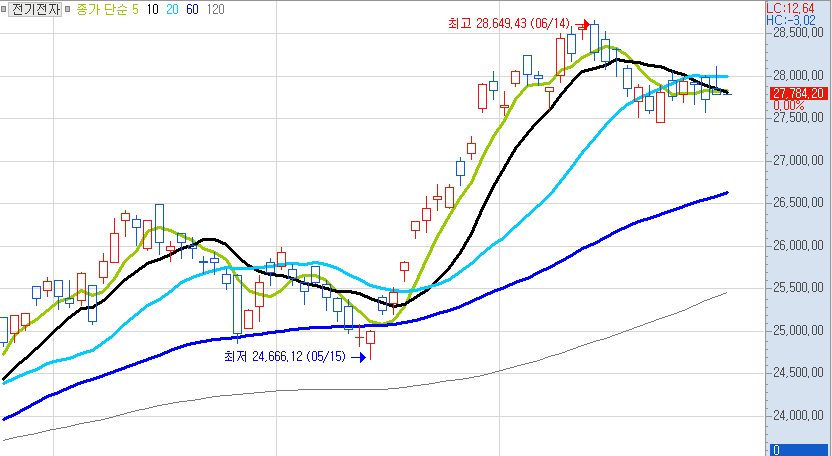
Task: Select the 종가 단순 5 moving average label
Action: (x=108, y=9)
